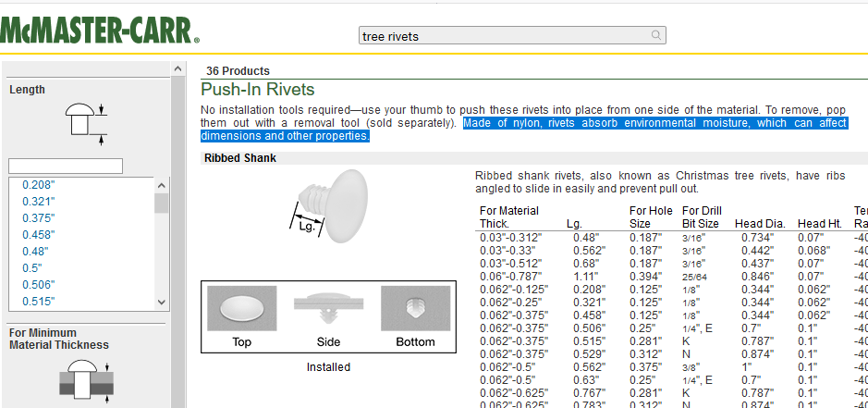Click up arrow of sidebar scrollbar
868x408 pixels.
[x=177, y=68]
